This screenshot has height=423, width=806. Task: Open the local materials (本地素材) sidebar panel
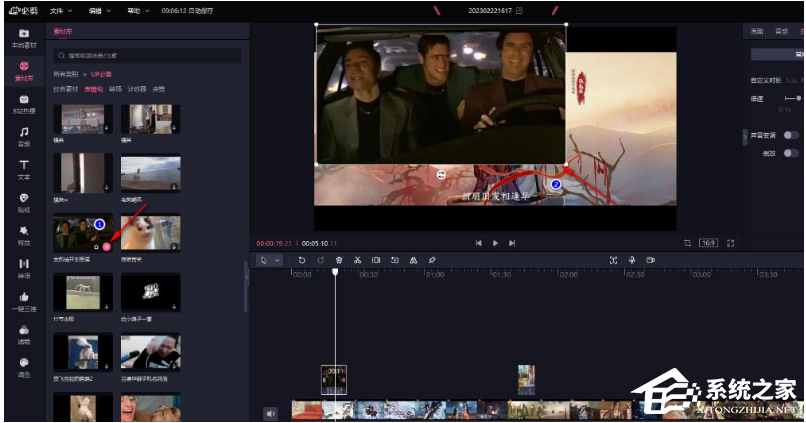23,38
